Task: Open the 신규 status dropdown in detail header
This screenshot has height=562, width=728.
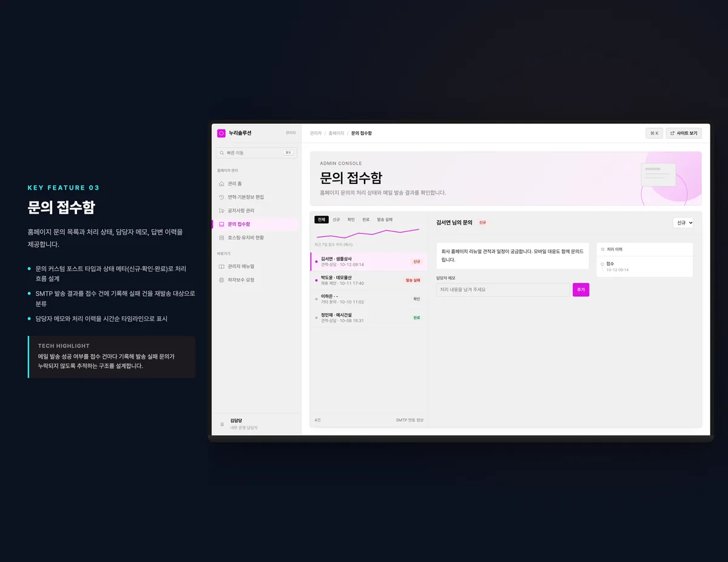Action: tap(683, 223)
